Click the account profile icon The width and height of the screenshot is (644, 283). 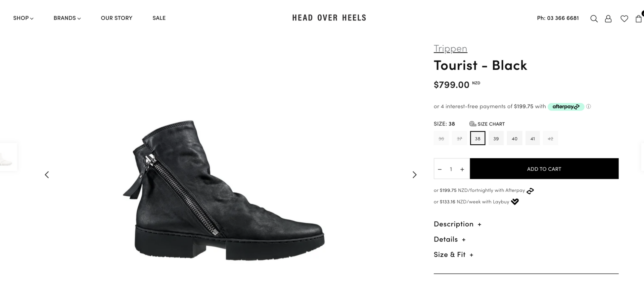click(608, 19)
